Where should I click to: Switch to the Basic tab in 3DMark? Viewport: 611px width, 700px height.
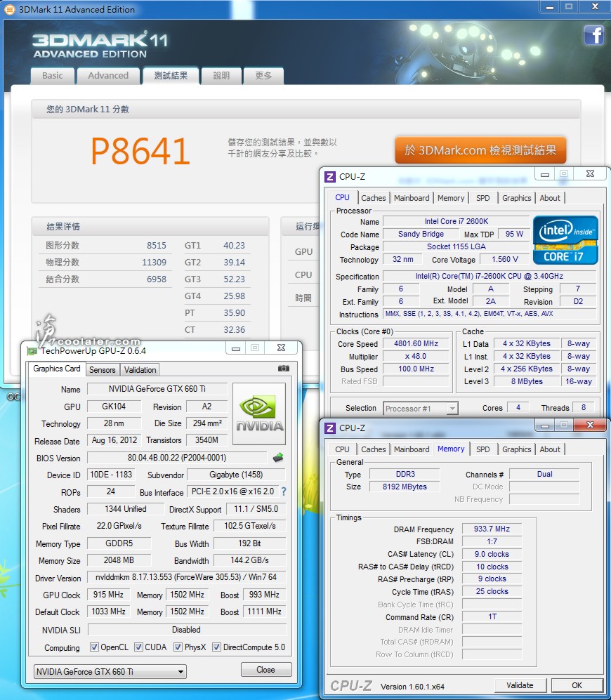[x=52, y=76]
